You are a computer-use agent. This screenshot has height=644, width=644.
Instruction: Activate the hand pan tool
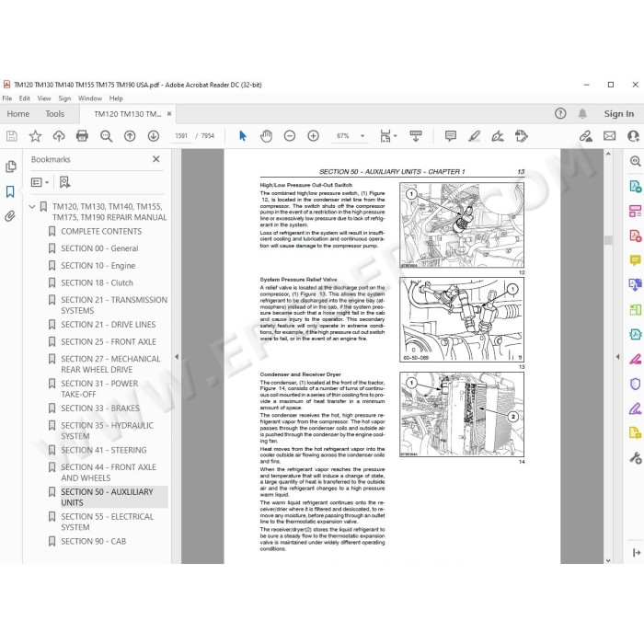point(266,136)
